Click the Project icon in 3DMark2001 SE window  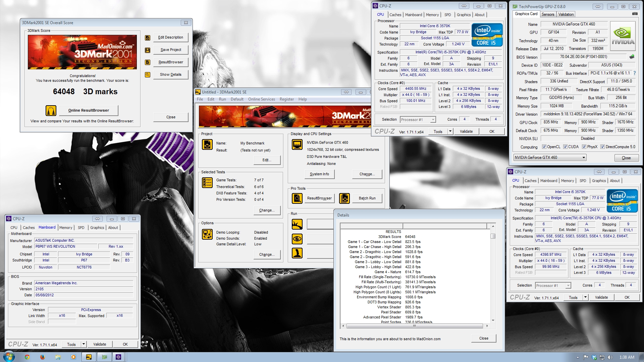point(207,144)
